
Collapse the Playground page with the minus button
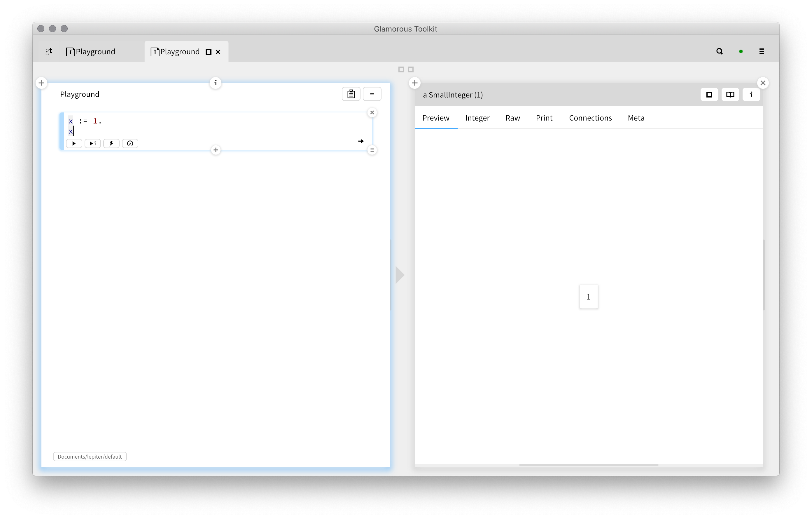pos(372,94)
